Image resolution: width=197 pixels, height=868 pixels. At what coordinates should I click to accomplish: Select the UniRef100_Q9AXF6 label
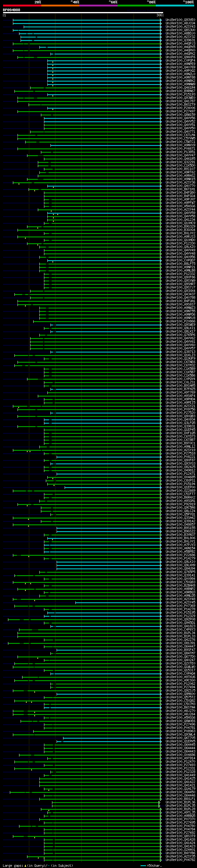180,57
